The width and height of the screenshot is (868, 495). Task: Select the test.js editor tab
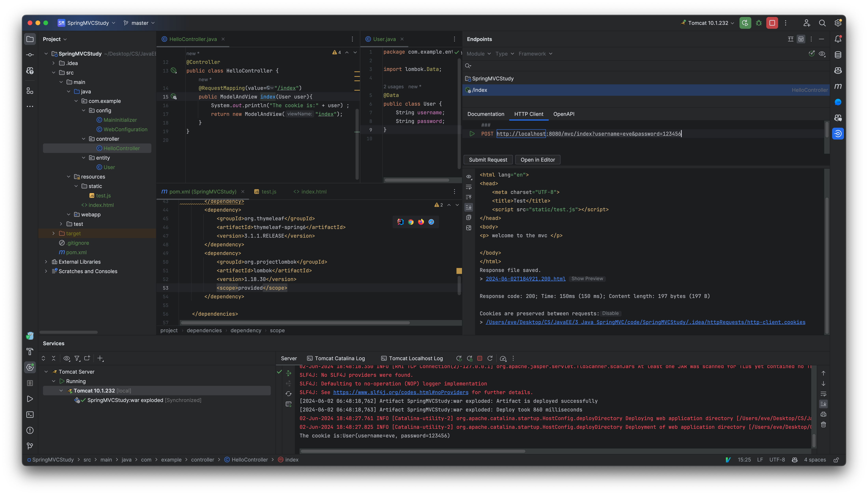tap(265, 192)
